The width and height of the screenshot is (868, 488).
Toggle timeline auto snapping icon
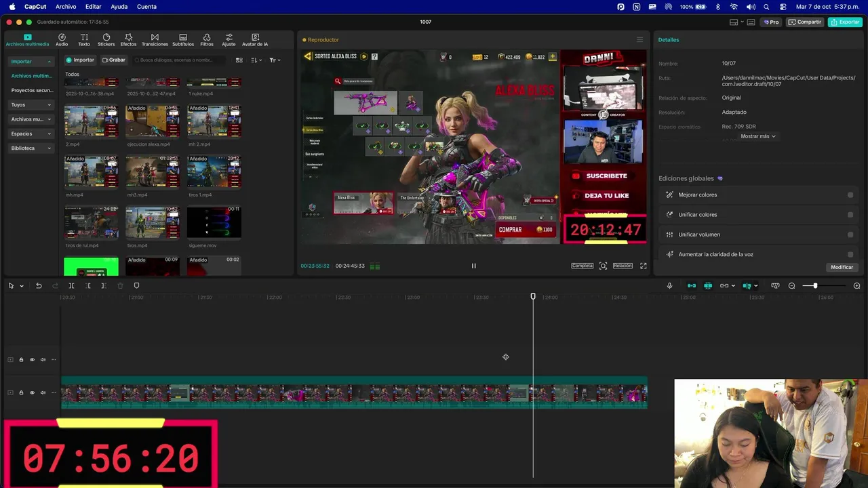coord(708,286)
